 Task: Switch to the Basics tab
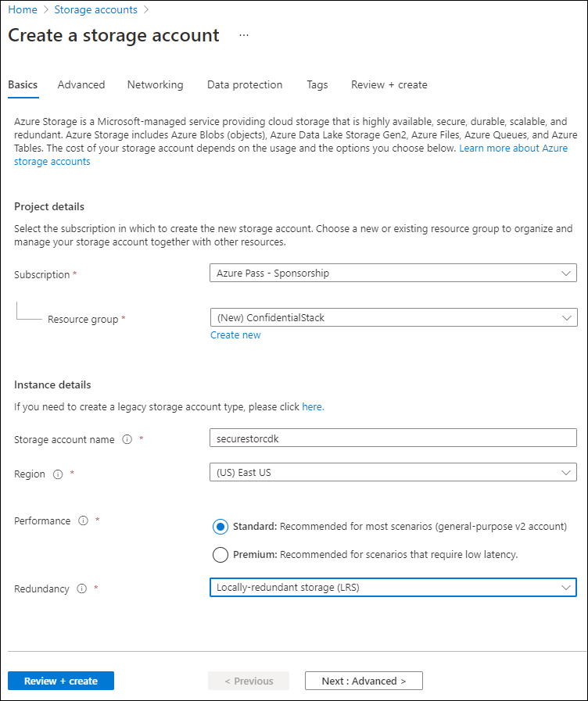[23, 85]
